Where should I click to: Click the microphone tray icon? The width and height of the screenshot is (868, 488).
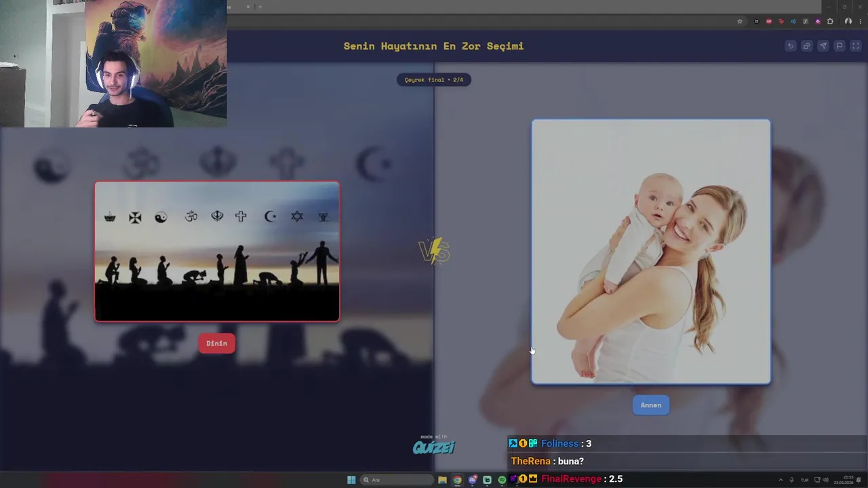coord(791,480)
